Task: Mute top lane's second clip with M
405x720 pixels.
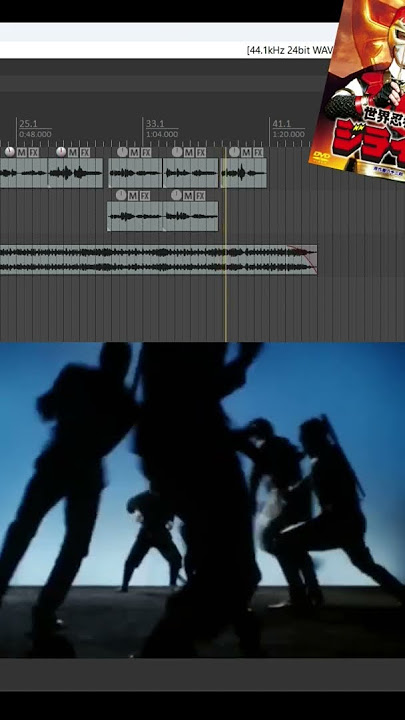Action: [73, 152]
